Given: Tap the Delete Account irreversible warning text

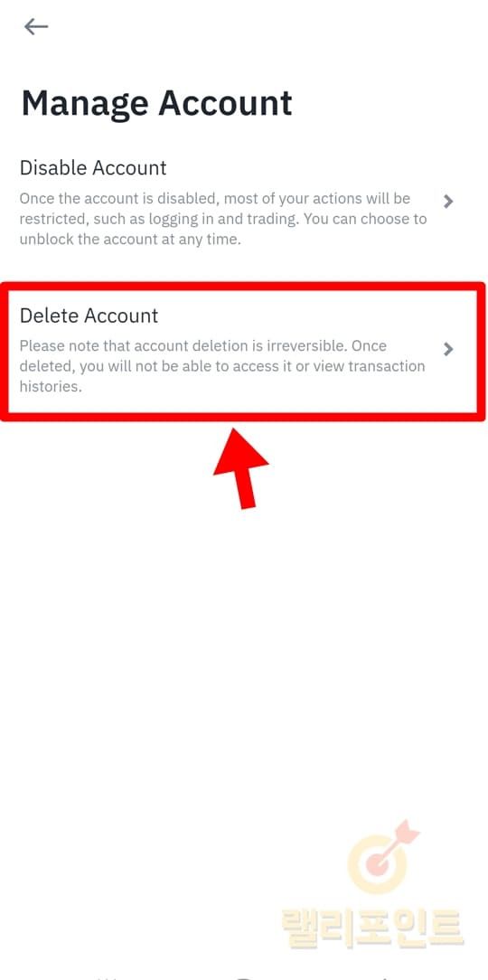Looking at the screenshot, I should (x=221, y=366).
